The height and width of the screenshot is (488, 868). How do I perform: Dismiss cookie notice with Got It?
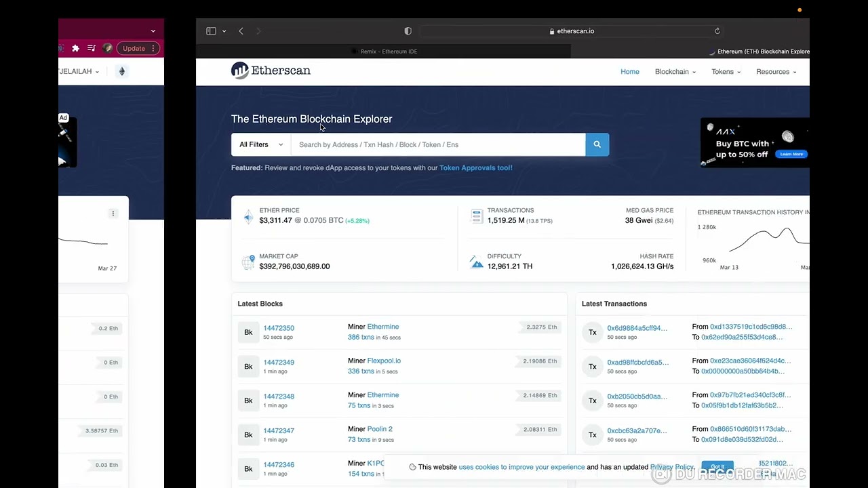[x=717, y=467]
